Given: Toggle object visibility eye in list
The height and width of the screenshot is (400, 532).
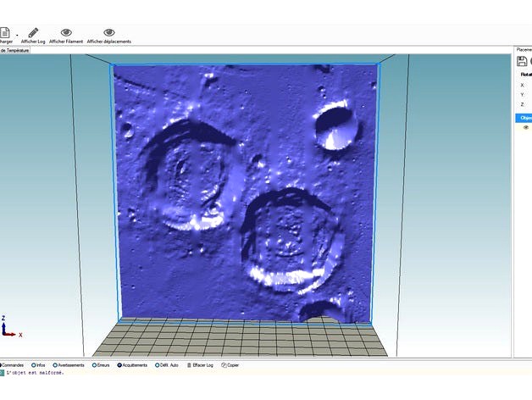Looking at the screenshot, I should pos(526,127).
